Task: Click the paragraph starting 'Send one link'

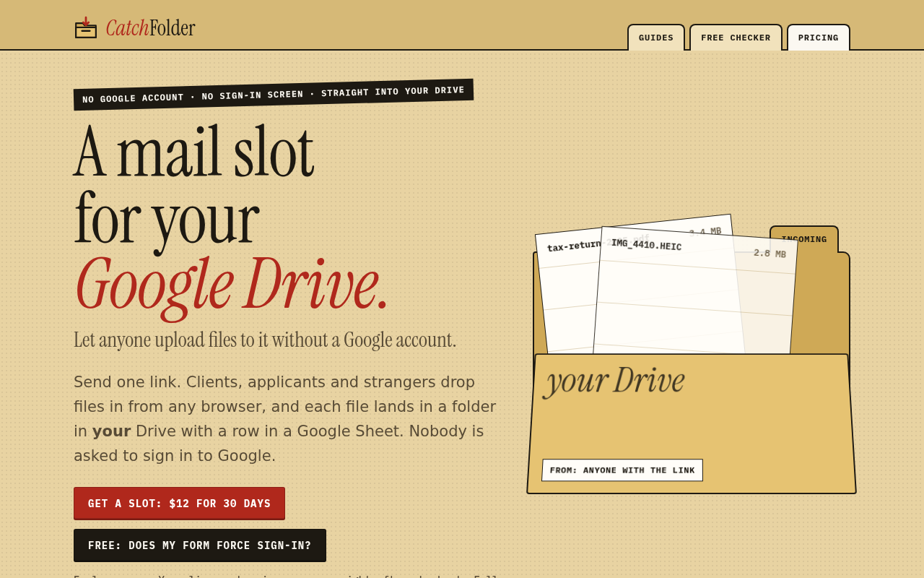Action: point(286,419)
